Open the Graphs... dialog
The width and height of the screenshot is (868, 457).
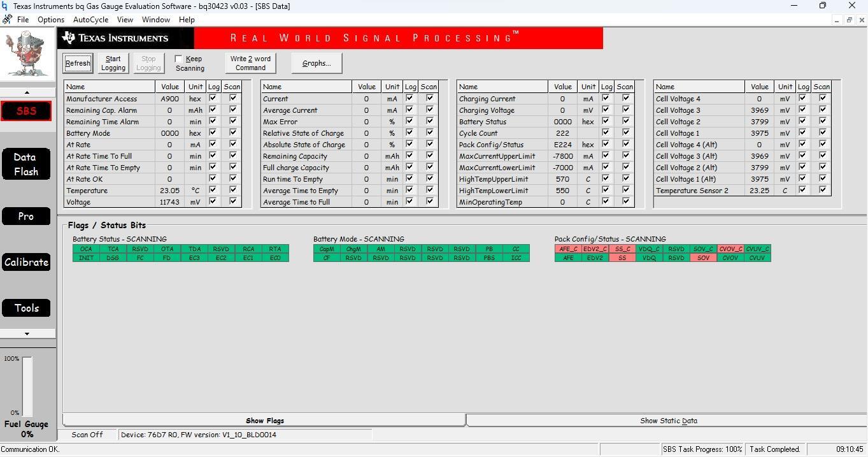(317, 63)
